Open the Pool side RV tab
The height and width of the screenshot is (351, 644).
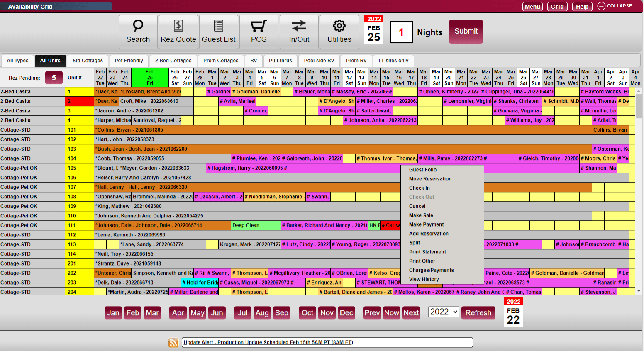tap(319, 61)
